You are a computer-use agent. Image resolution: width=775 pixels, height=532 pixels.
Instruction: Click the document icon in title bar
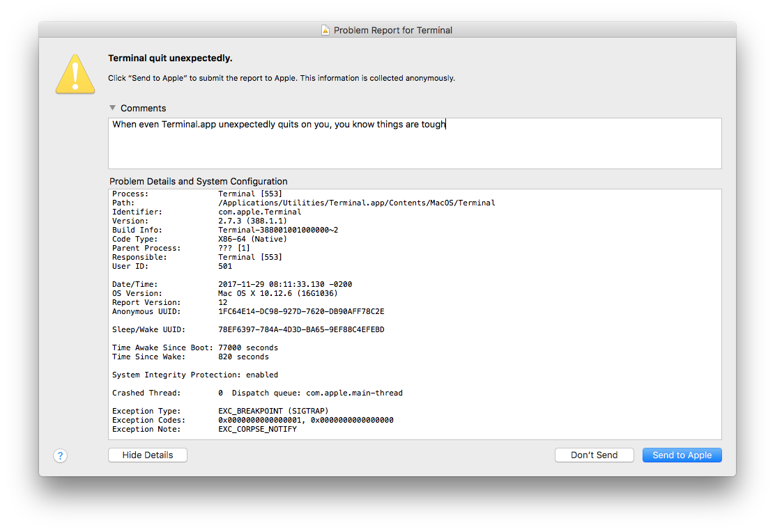(325, 30)
